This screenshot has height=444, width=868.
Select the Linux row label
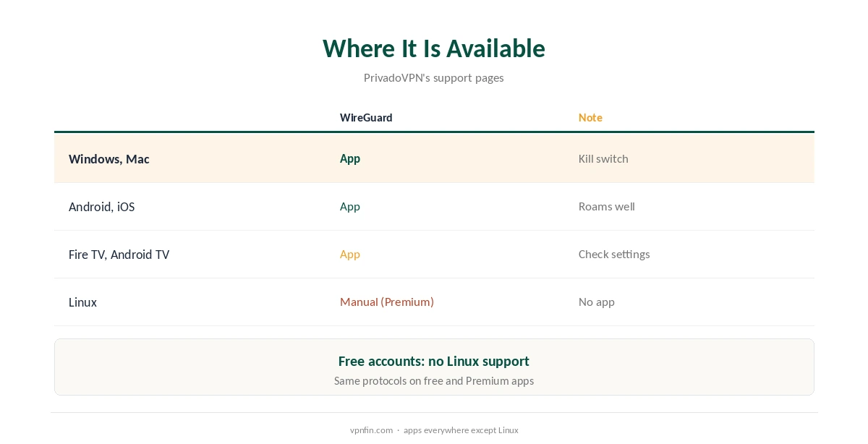pyautogui.click(x=83, y=302)
